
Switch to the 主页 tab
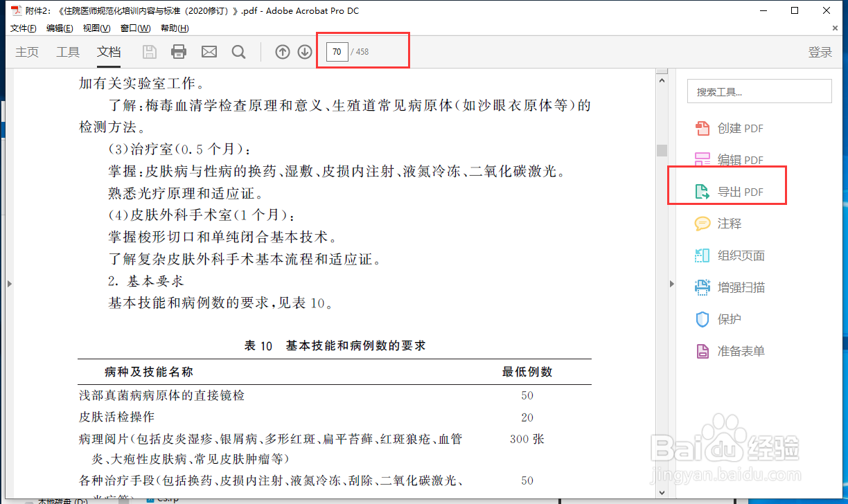pyautogui.click(x=27, y=52)
